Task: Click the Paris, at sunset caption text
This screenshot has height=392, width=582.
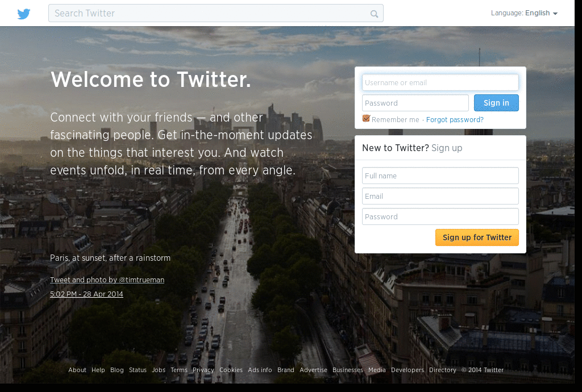Action: (x=110, y=258)
